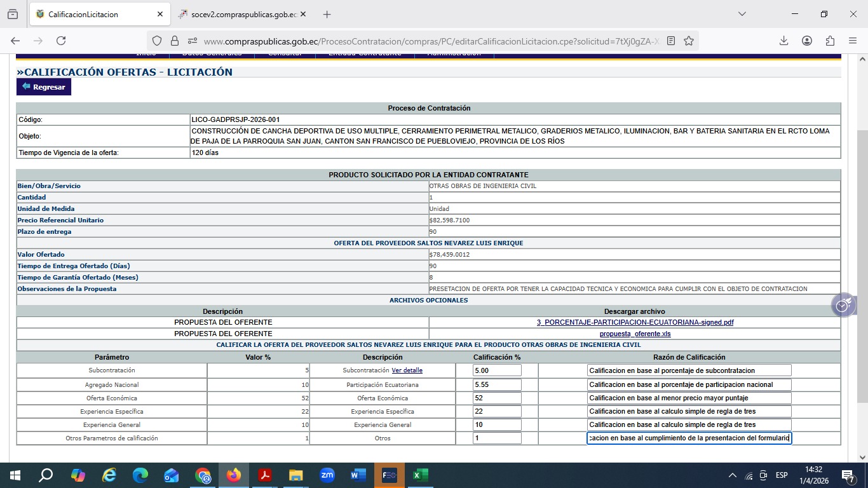
Task: Open Firefox account profile icon
Action: [807, 41]
